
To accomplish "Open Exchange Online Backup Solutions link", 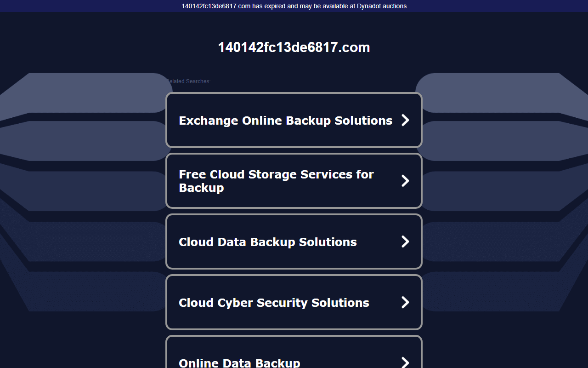I will 294,120.
